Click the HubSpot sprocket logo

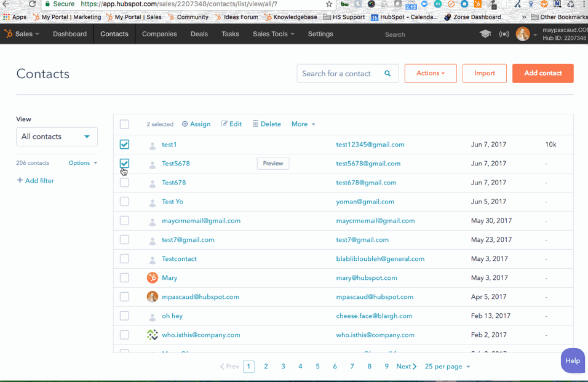(x=8, y=34)
